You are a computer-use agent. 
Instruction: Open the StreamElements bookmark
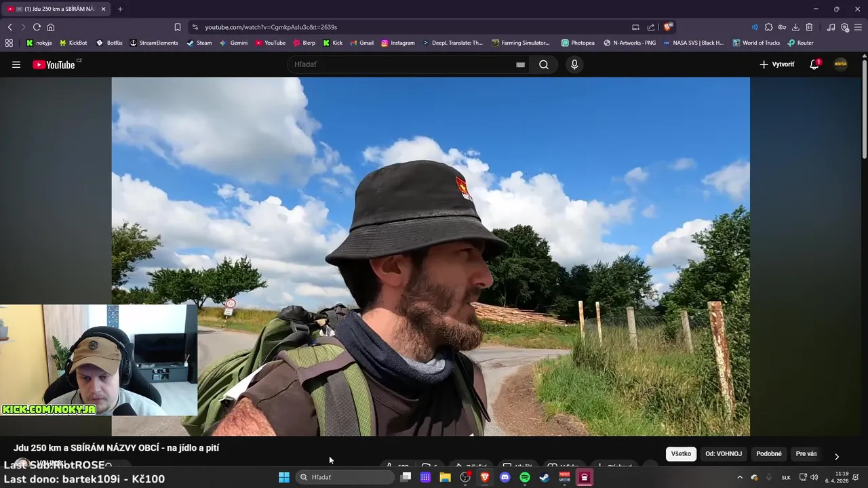tap(154, 43)
